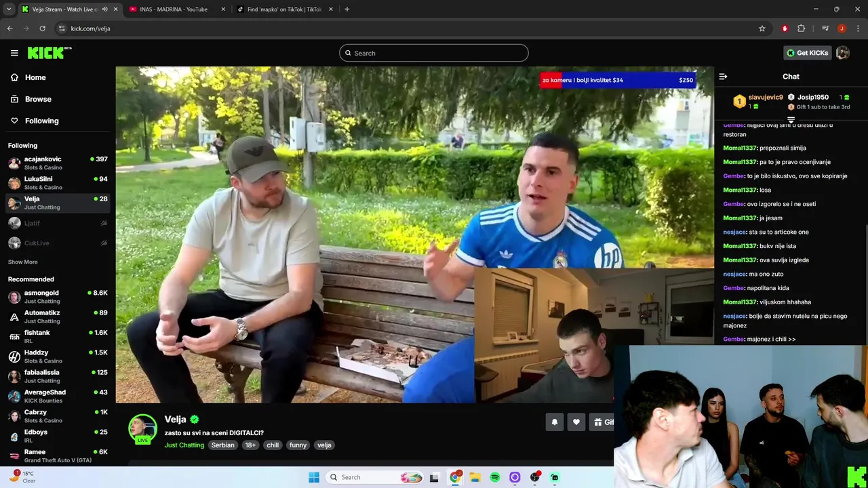Open OBS Studio from the taskbar

tap(534, 477)
